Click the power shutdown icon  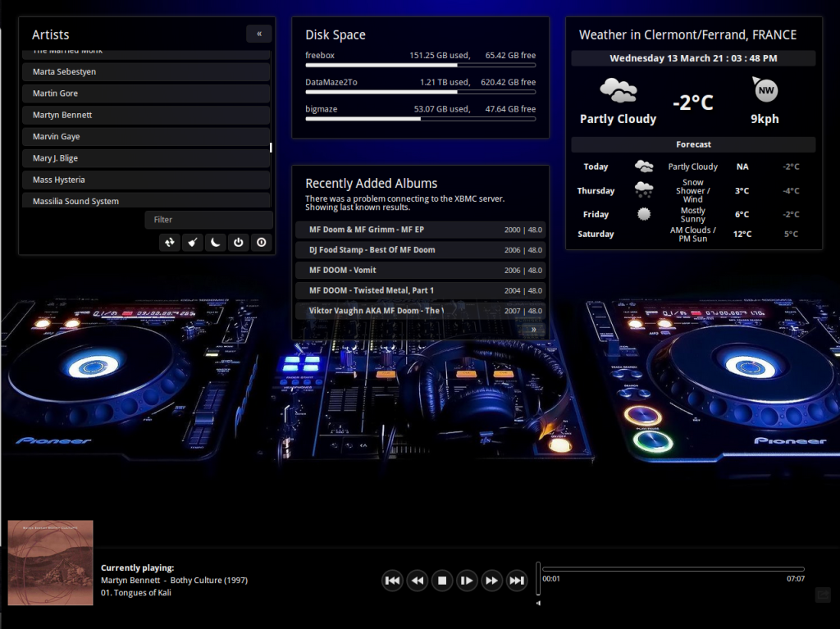click(x=238, y=242)
